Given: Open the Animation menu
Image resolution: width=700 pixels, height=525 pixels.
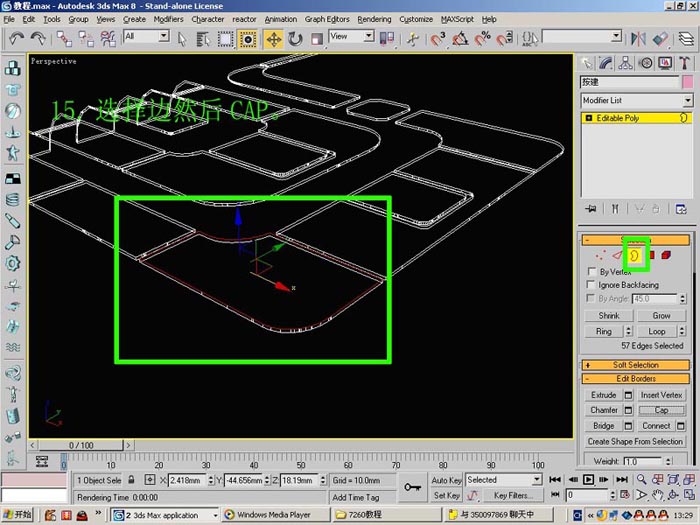Looking at the screenshot, I should (x=280, y=19).
